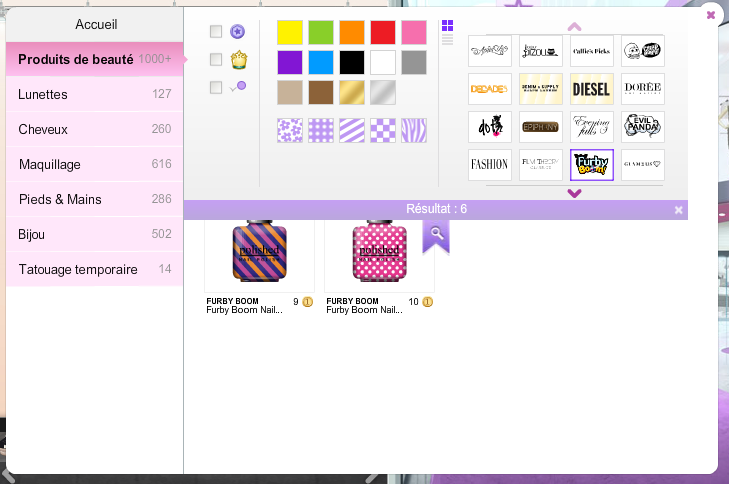
Task: Filter by yellow color swatch
Action: click(x=290, y=32)
